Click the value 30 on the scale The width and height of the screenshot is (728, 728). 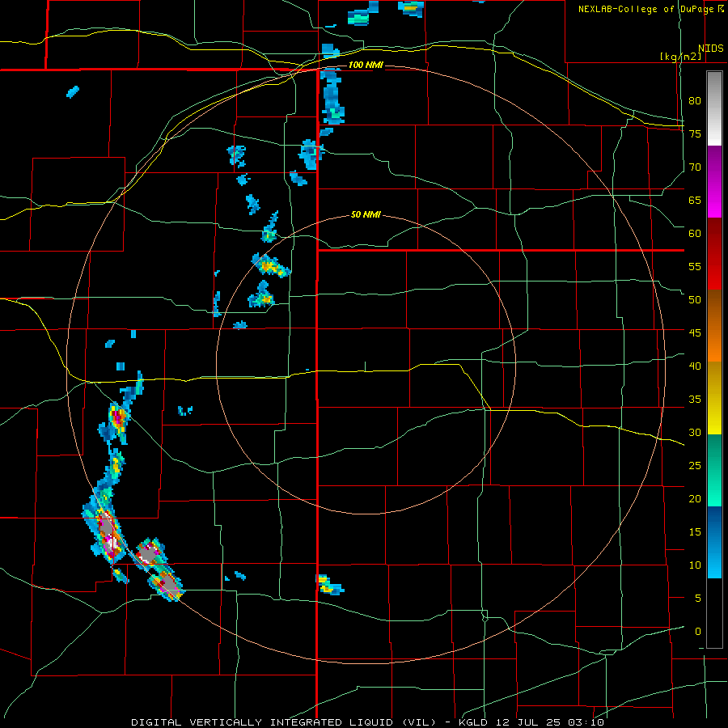(x=695, y=432)
